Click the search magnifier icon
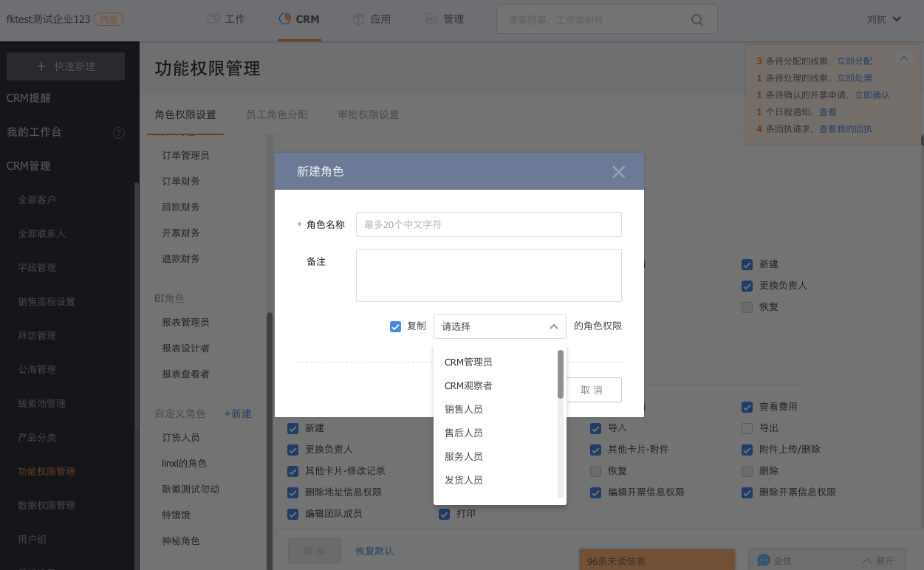This screenshot has width=924, height=570. point(697,20)
